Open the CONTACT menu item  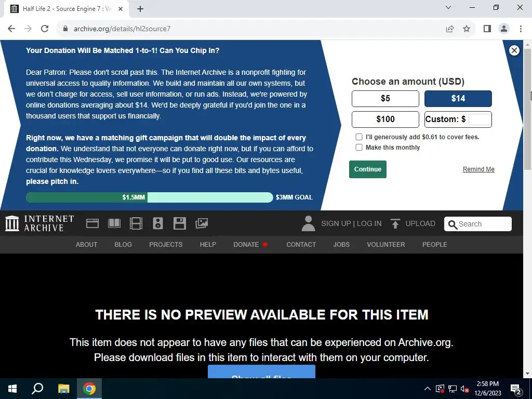[301, 245]
